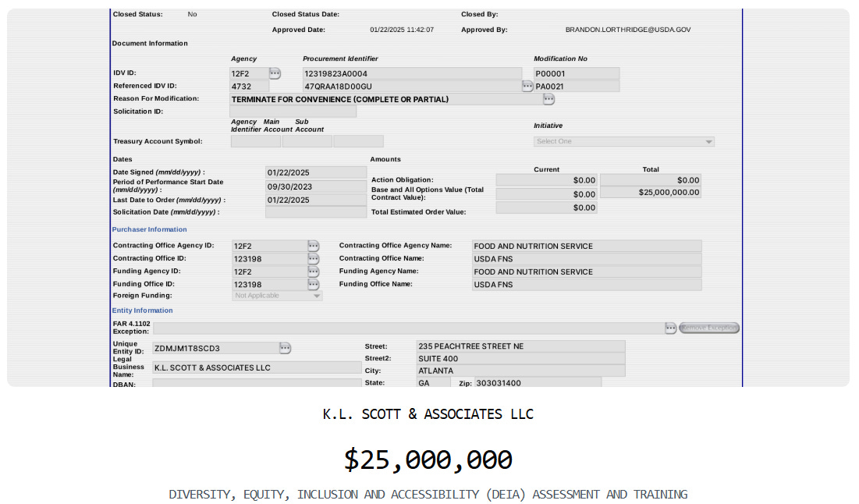Open the IDV ID lookup with ellipsis icon
The image size is (859, 504).
[x=275, y=73]
